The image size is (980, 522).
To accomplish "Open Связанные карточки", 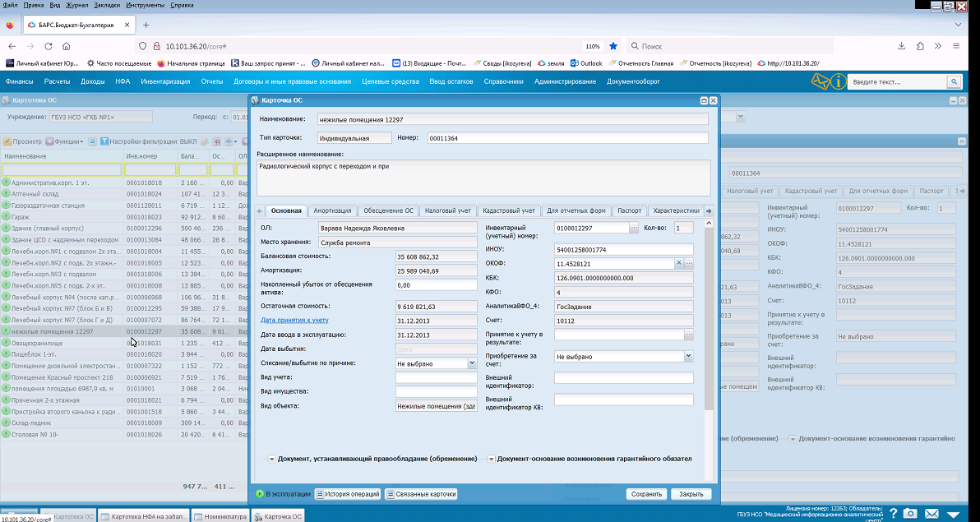I will (421, 494).
